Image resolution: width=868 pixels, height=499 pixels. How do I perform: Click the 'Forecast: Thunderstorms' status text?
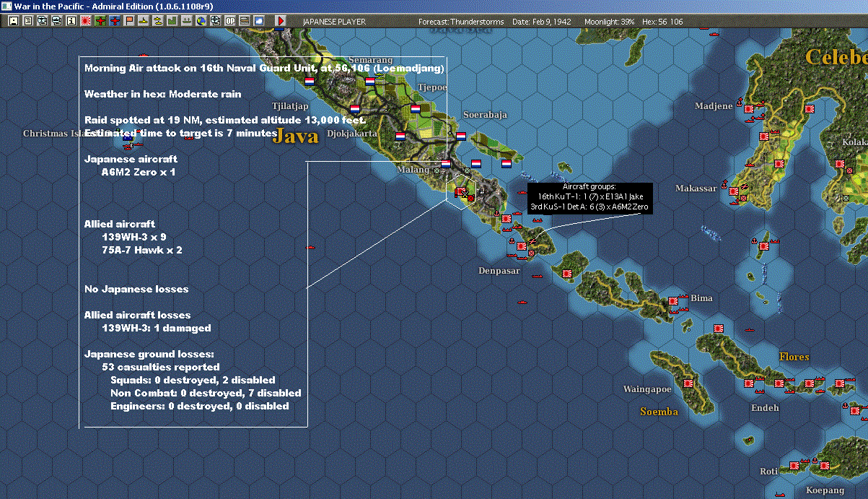click(x=461, y=22)
